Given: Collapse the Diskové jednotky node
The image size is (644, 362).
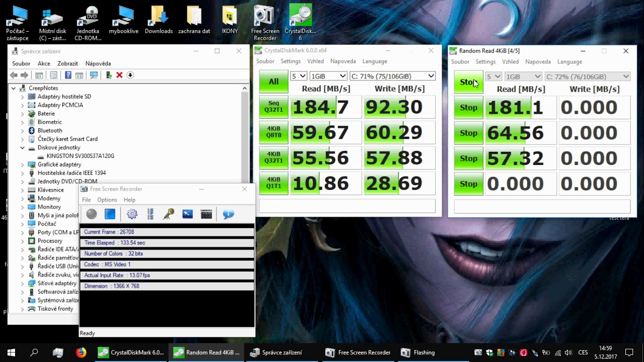Looking at the screenshot, I should pyautogui.click(x=22, y=148).
